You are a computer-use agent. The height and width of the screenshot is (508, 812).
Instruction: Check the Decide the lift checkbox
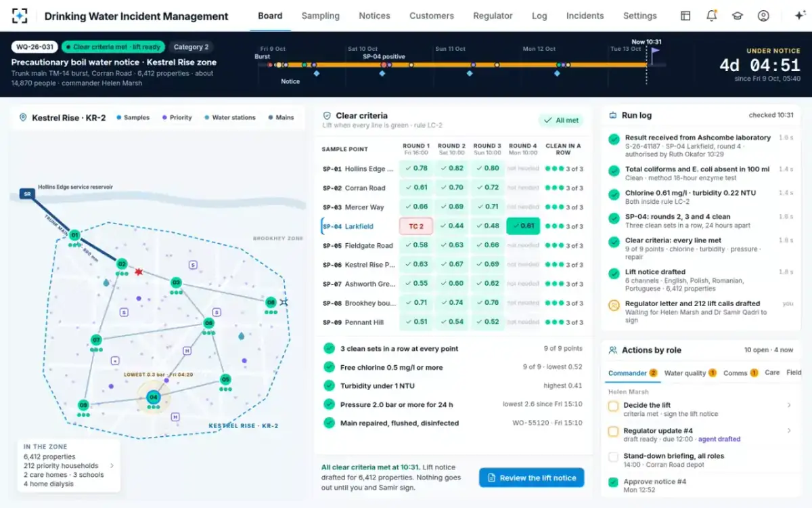pyautogui.click(x=613, y=406)
